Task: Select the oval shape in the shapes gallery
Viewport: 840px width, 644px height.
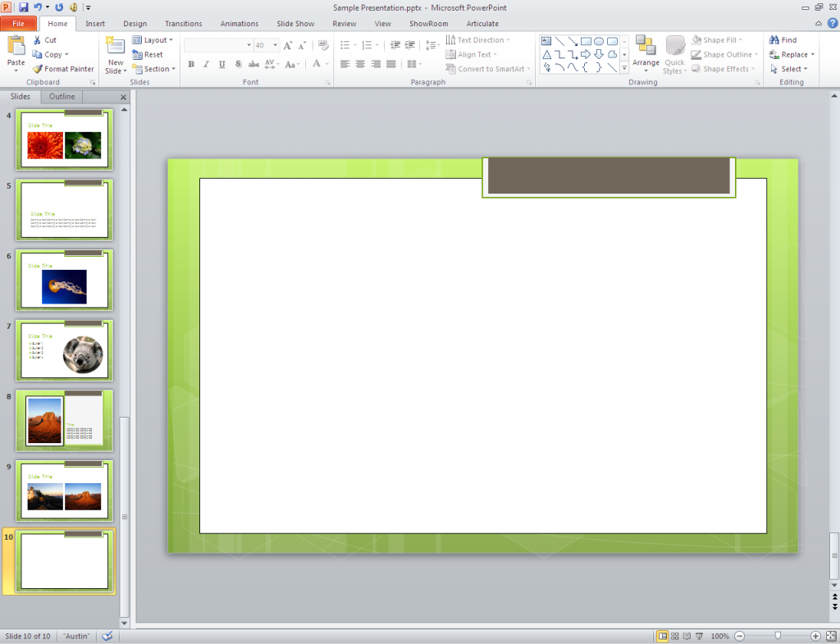Action: 599,41
